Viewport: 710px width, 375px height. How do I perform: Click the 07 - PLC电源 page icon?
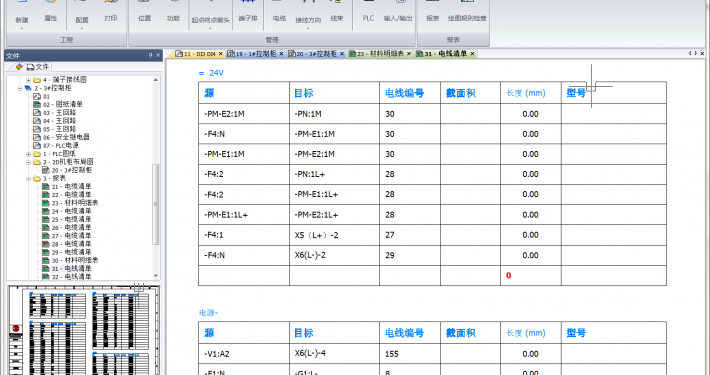coord(37,145)
